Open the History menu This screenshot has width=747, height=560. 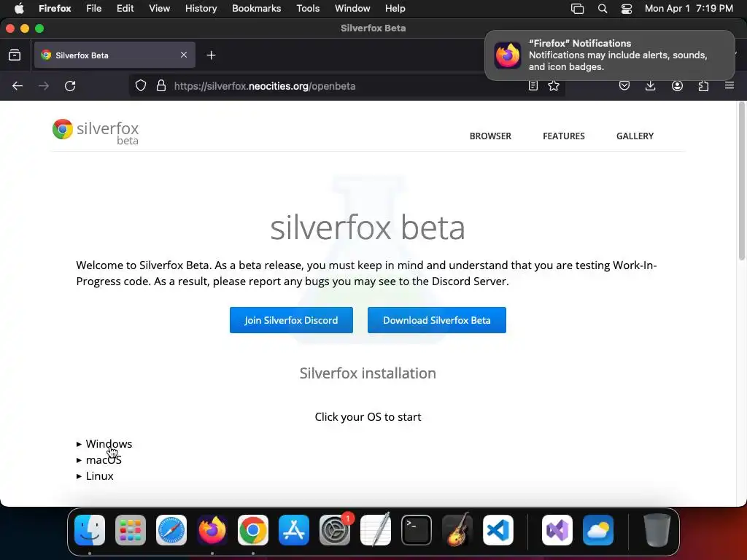201,9
